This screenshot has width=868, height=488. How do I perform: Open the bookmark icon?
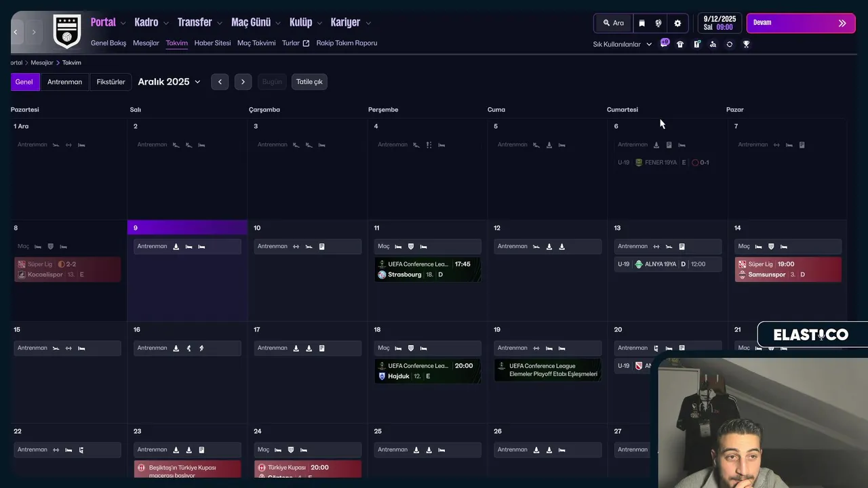[x=642, y=23]
